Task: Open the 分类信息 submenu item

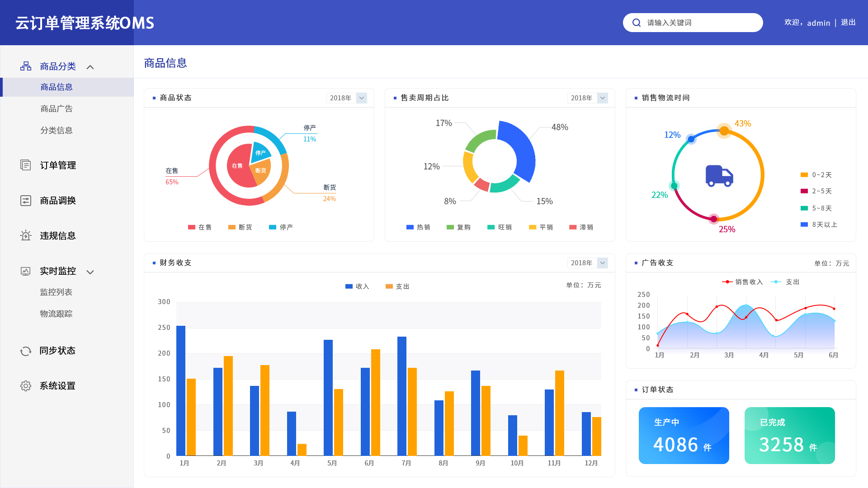Action: [x=57, y=131]
